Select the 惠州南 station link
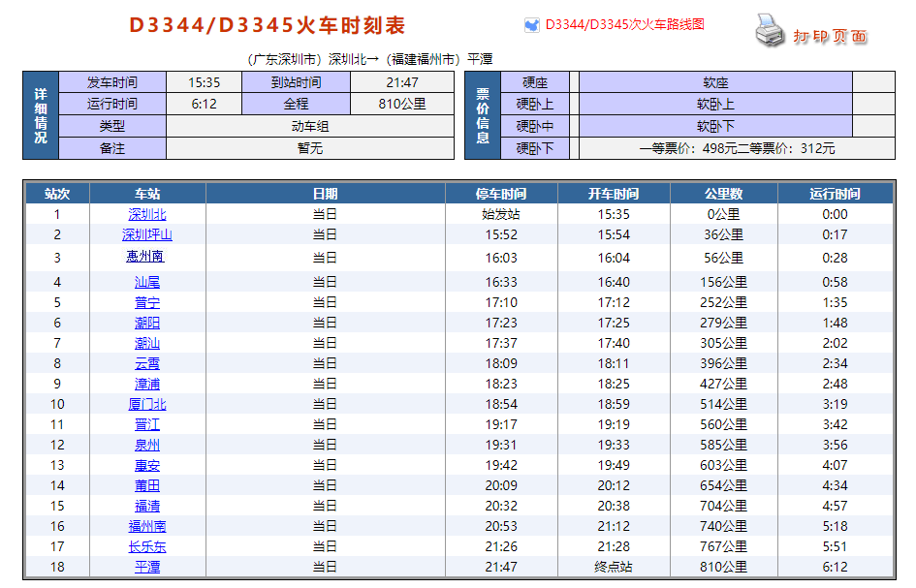Image resolution: width=916 pixels, height=588 pixels. click(145, 257)
